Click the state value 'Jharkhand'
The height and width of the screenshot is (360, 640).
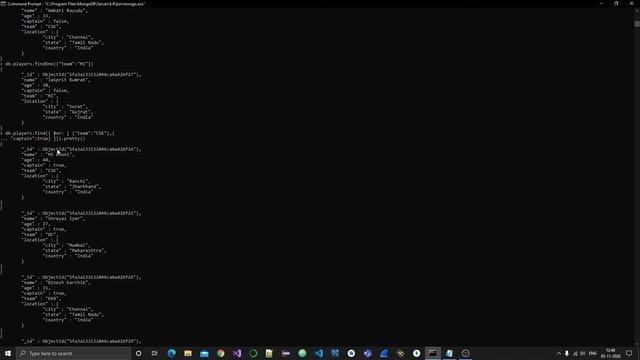(x=84, y=187)
